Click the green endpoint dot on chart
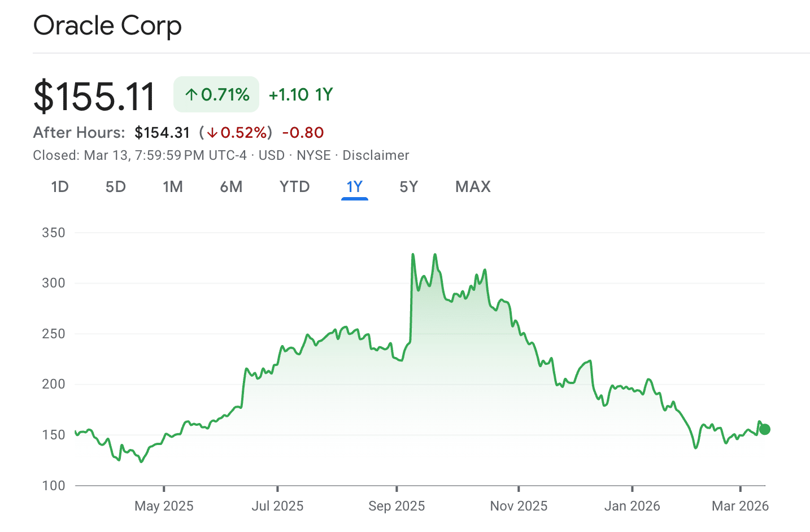The image size is (810, 532). coord(765,429)
